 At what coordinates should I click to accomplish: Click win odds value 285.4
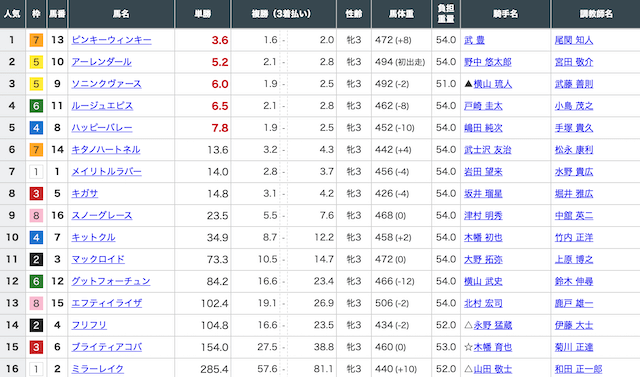click(214, 369)
